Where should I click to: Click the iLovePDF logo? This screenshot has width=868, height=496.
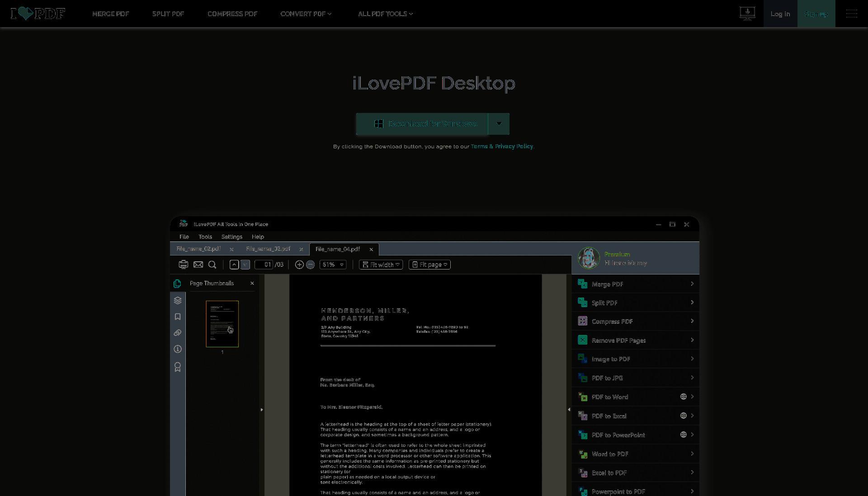[38, 14]
